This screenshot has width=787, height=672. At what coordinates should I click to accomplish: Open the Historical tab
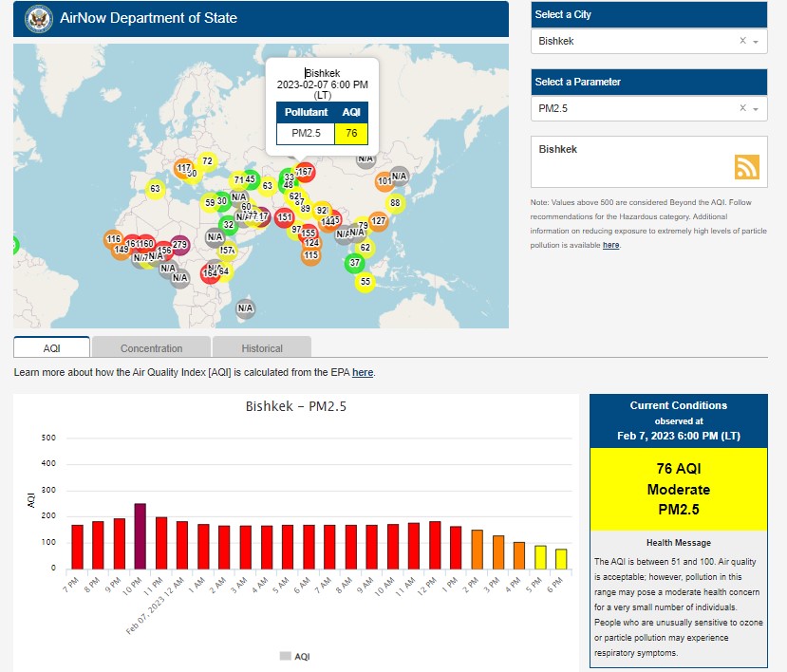pos(261,348)
